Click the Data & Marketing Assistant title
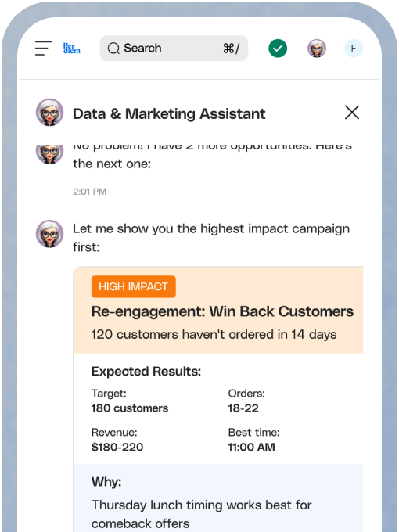399x532 pixels. [x=169, y=113]
